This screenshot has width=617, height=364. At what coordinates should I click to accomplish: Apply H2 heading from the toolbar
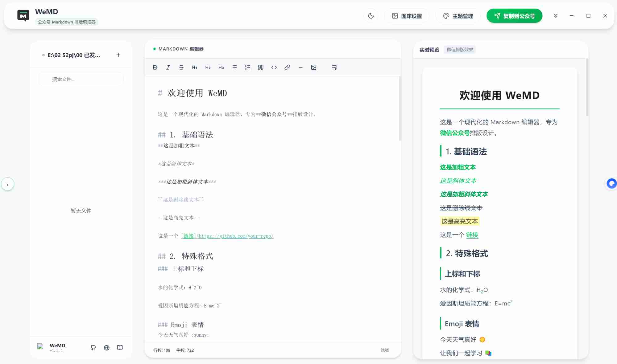[x=208, y=67]
